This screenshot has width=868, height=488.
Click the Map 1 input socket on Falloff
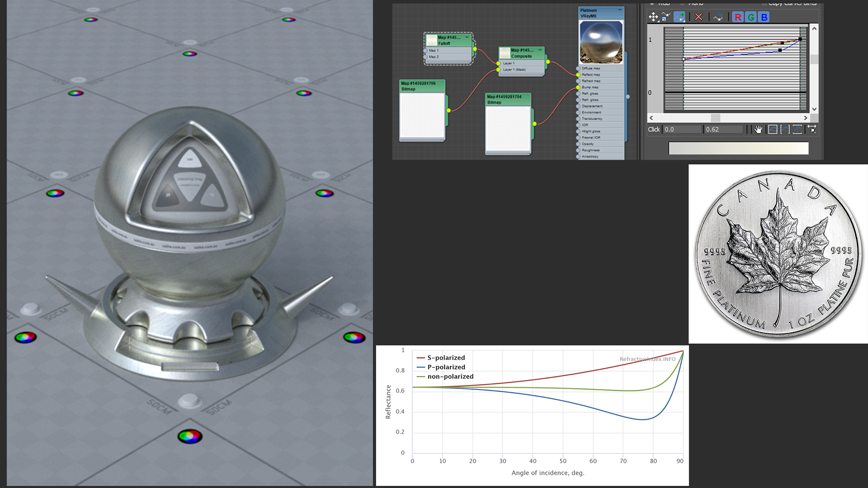[426, 51]
